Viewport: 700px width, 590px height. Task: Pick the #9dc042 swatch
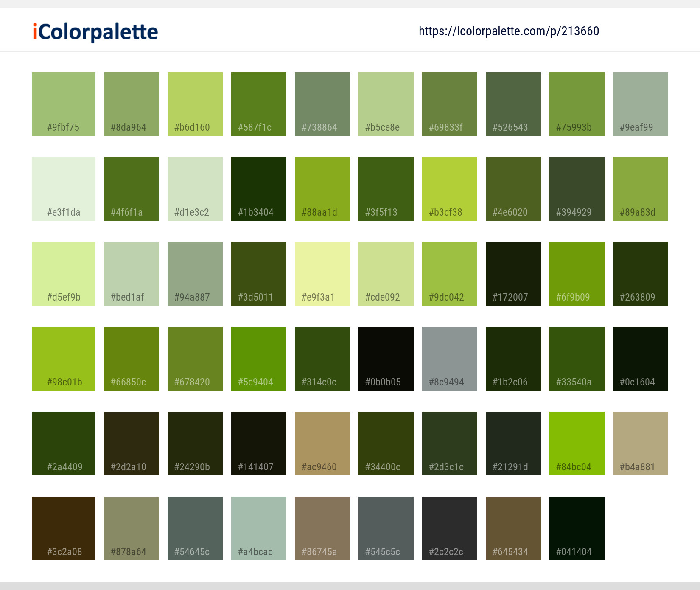tap(450, 274)
